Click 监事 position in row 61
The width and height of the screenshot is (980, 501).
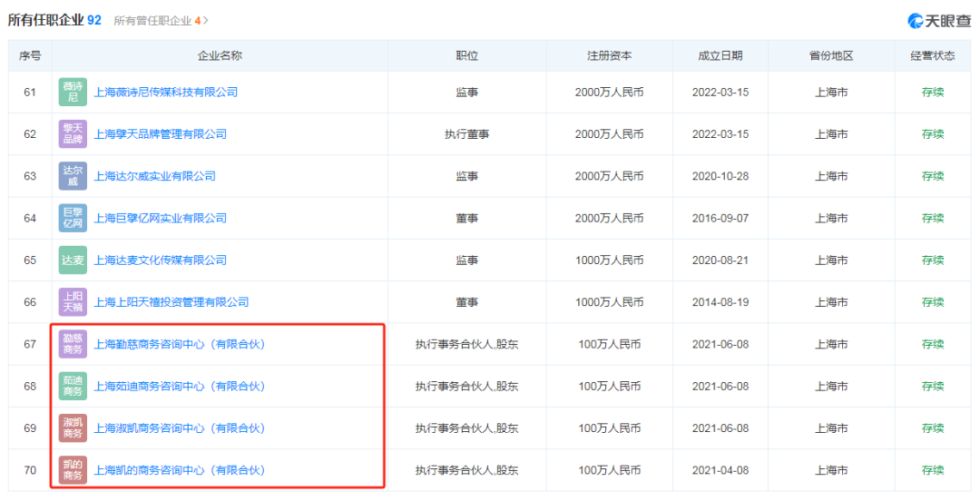467,92
